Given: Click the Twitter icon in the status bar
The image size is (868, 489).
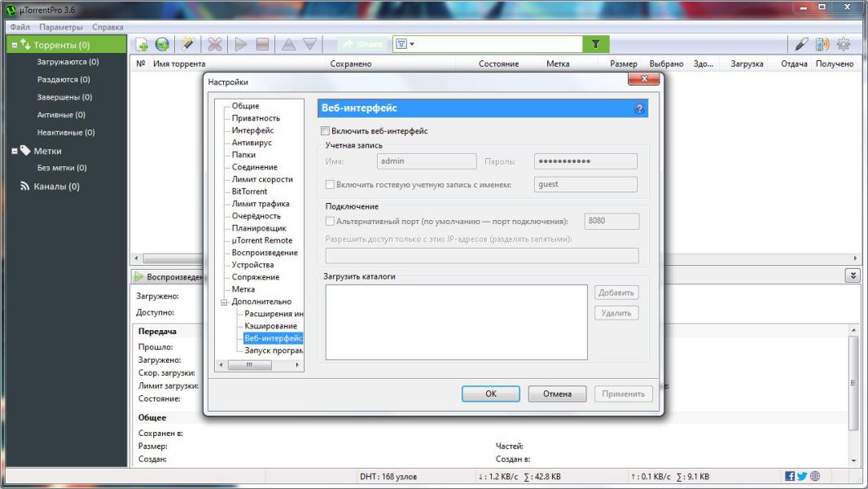Looking at the screenshot, I should coord(802,476).
